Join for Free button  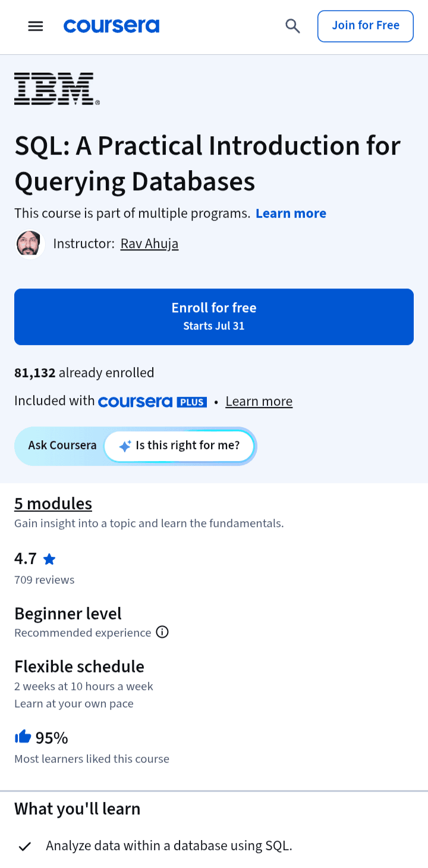[366, 26]
